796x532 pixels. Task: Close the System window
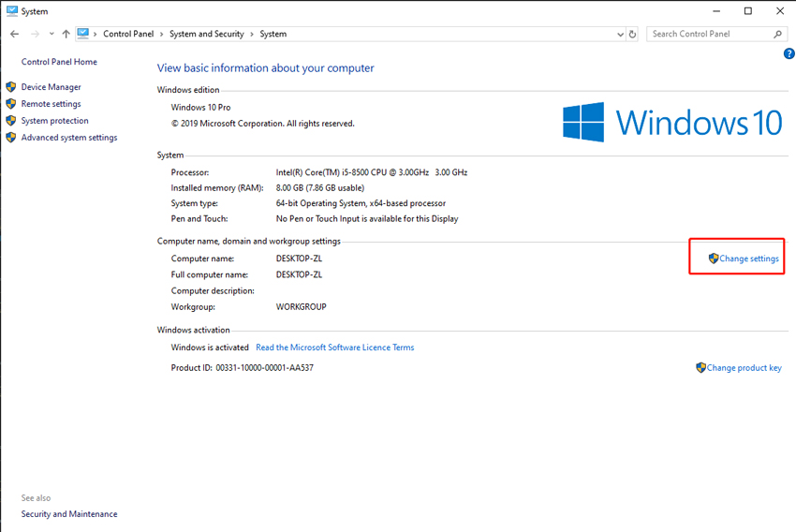pyautogui.click(x=780, y=10)
